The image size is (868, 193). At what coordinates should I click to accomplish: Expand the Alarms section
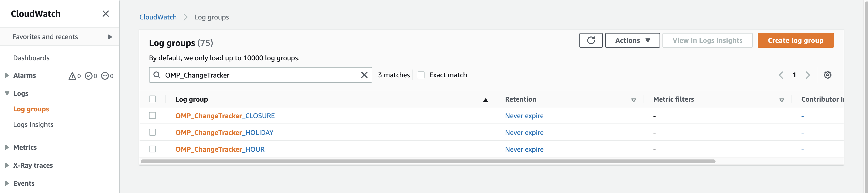(x=7, y=76)
